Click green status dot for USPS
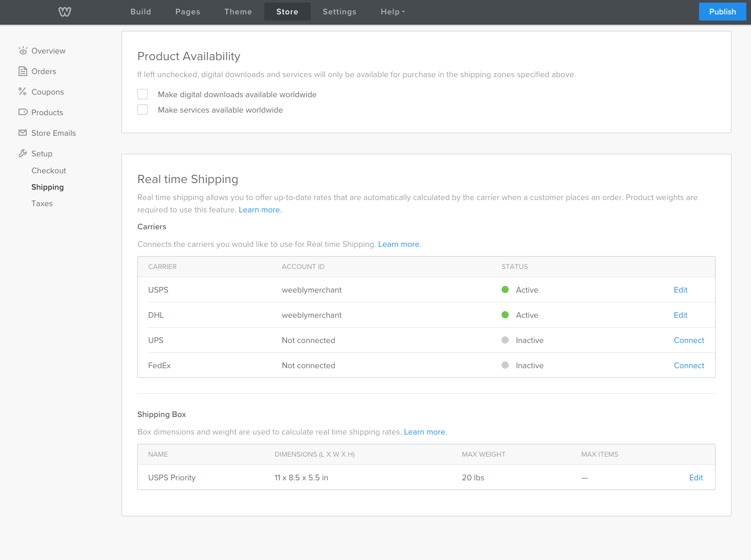Image resolution: width=751 pixels, height=560 pixels. pyautogui.click(x=505, y=290)
